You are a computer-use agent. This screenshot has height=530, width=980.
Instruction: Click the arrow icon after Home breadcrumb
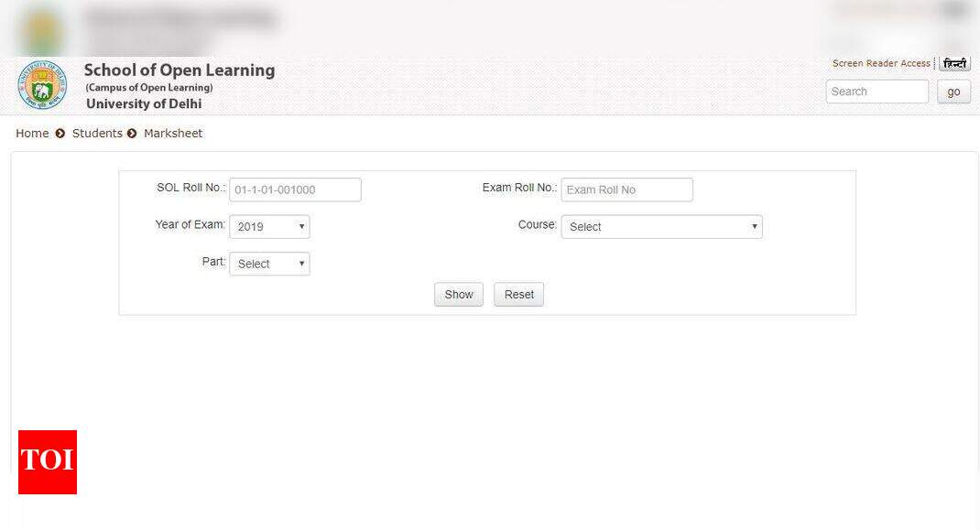[60, 134]
